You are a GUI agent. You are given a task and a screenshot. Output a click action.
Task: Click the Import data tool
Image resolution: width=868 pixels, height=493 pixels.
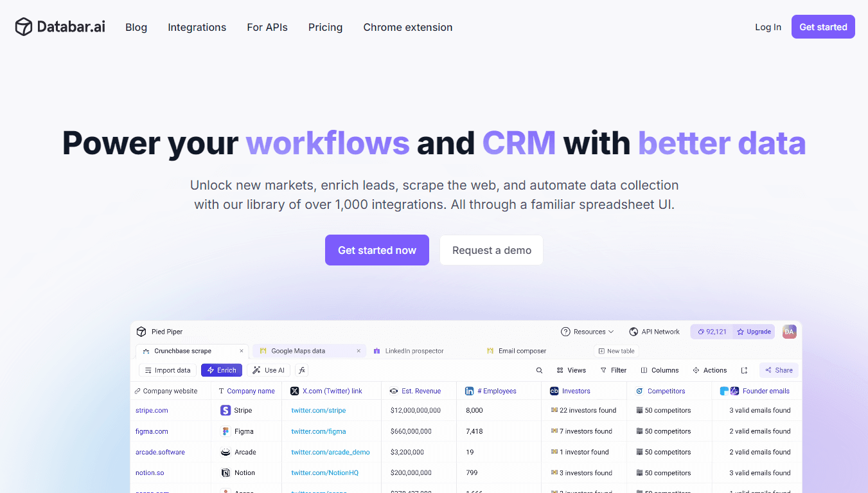[x=167, y=370]
